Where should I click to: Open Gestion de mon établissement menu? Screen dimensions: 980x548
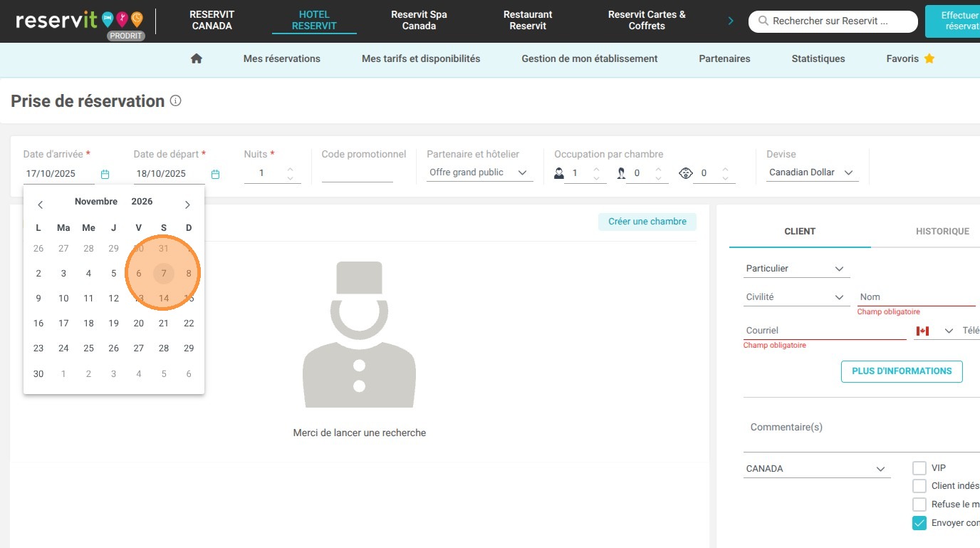(x=590, y=59)
